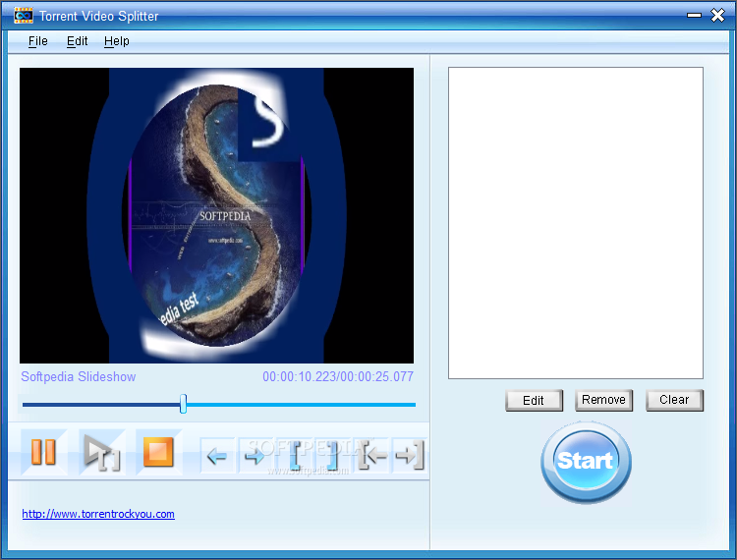Step forward one frame with right arrow
Screen dimensions: 737x560
point(255,455)
